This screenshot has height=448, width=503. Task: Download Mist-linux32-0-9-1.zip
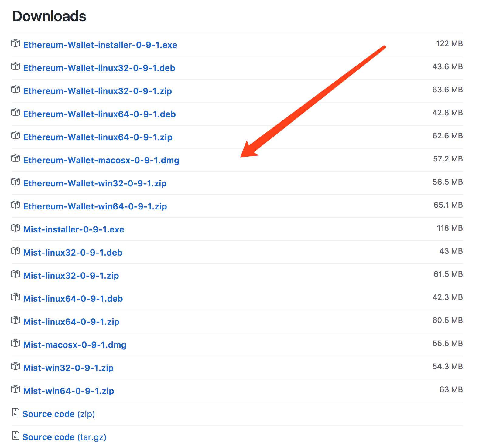coord(71,276)
